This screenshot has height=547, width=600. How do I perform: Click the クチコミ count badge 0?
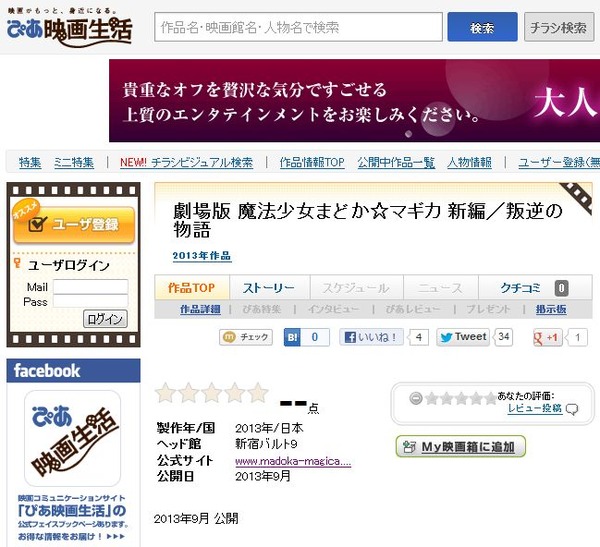click(x=561, y=288)
